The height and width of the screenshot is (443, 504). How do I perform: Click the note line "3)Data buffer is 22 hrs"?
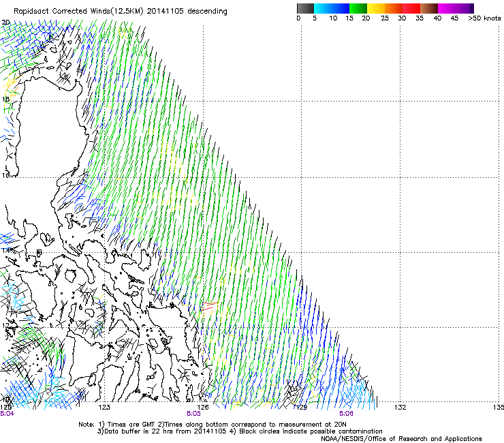(x=240, y=431)
